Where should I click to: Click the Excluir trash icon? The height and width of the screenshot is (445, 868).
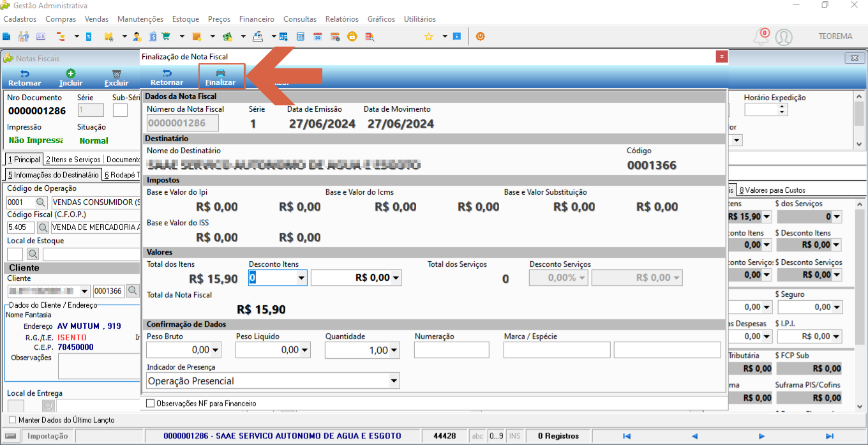[x=117, y=78]
